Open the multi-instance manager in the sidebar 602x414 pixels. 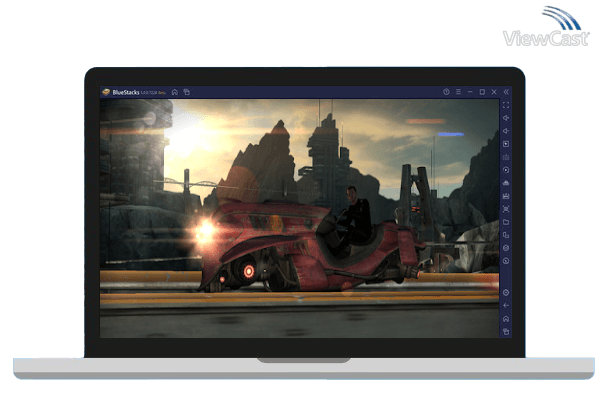(x=506, y=235)
